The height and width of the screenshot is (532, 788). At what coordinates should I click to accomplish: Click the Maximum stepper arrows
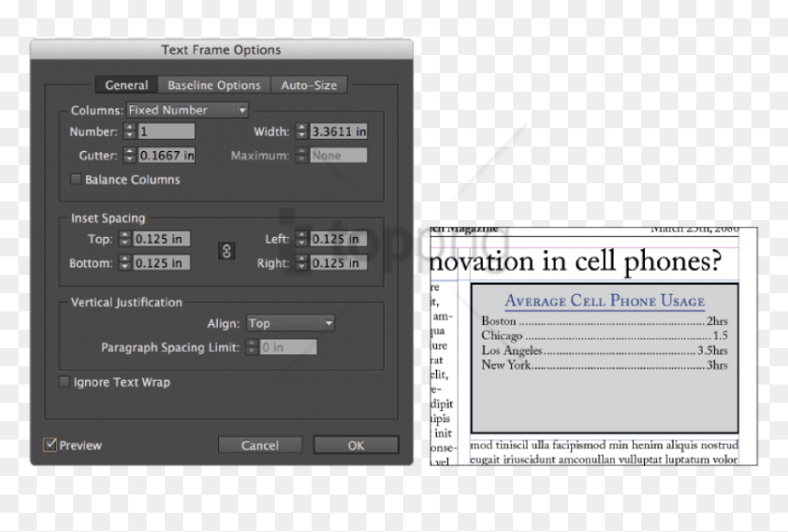point(301,156)
